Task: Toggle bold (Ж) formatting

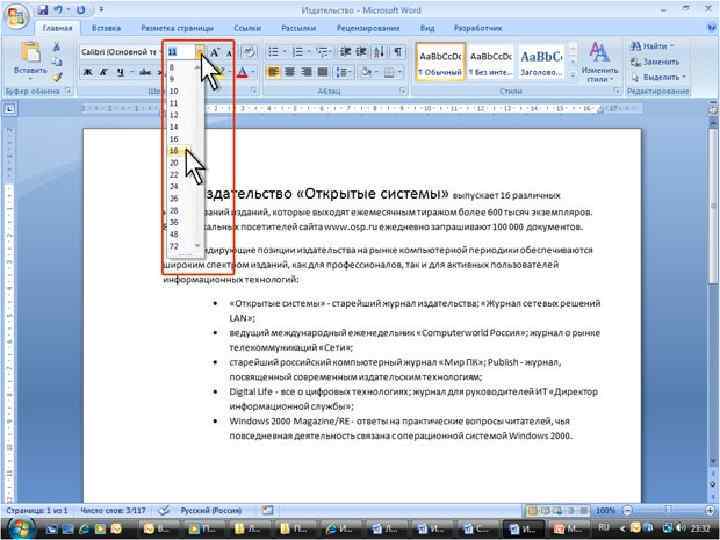Action: tap(88, 72)
